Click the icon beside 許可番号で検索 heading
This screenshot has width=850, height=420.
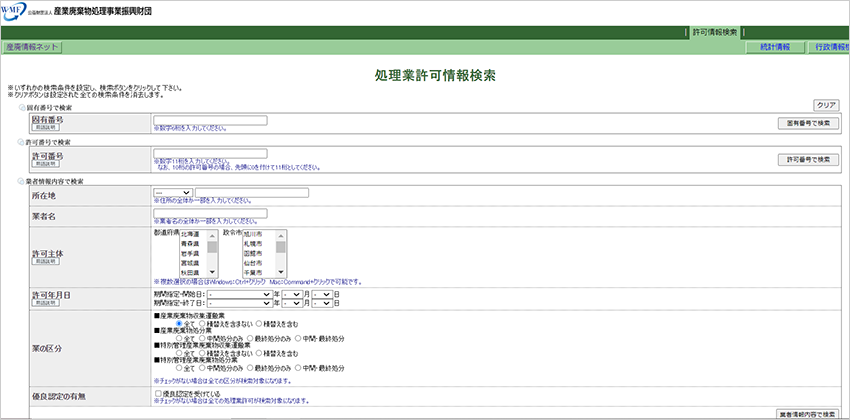pyautogui.click(x=23, y=143)
